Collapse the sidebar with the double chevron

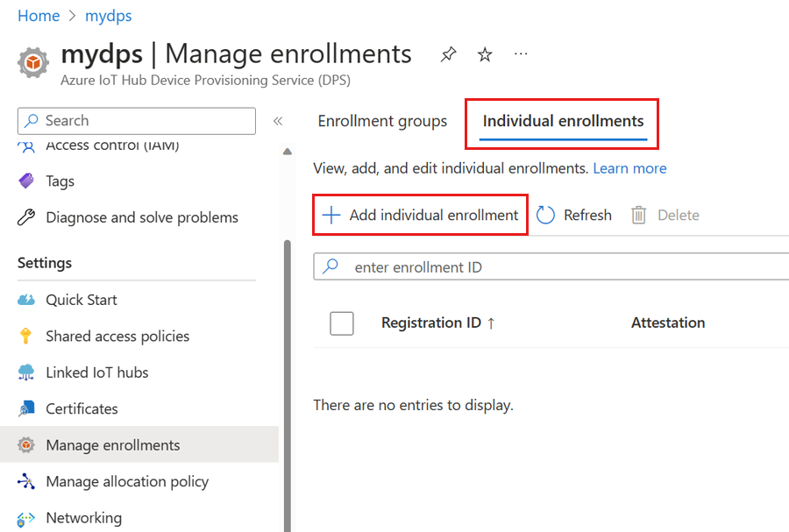tap(278, 121)
